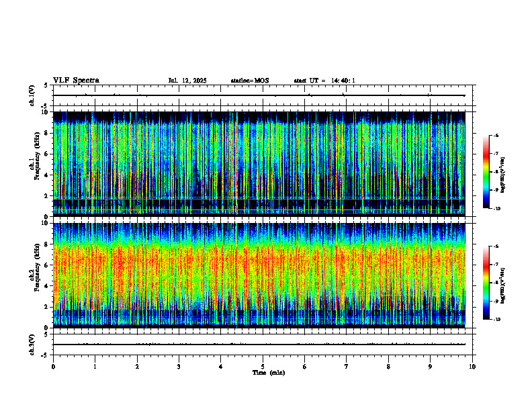Screen dimensions: 532x411
Task: Click the 4 kHz tick on ch.1 axis
Action: (47, 175)
